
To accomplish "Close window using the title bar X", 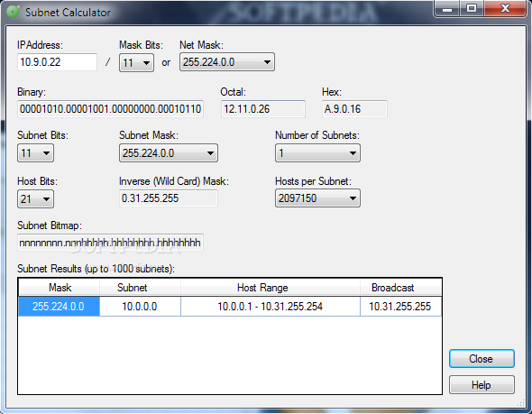I will (505, 8).
